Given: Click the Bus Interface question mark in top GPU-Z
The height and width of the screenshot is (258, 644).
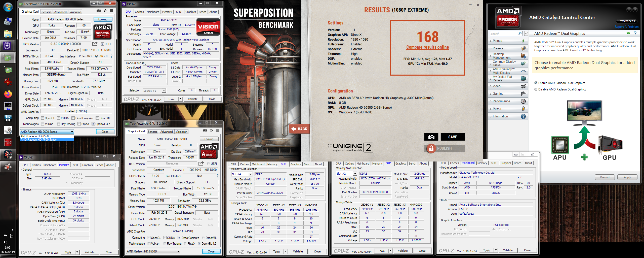Looking at the screenshot, I should tap(111, 56).
